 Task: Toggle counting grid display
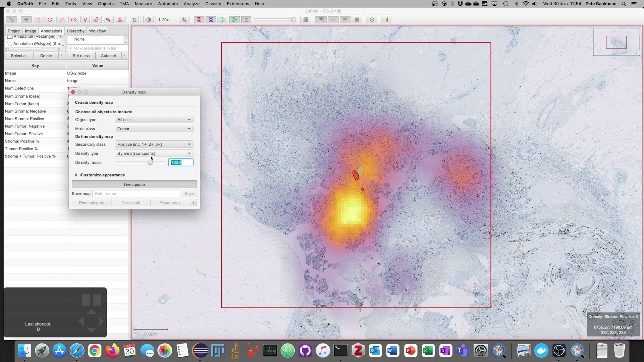click(x=357, y=20)
